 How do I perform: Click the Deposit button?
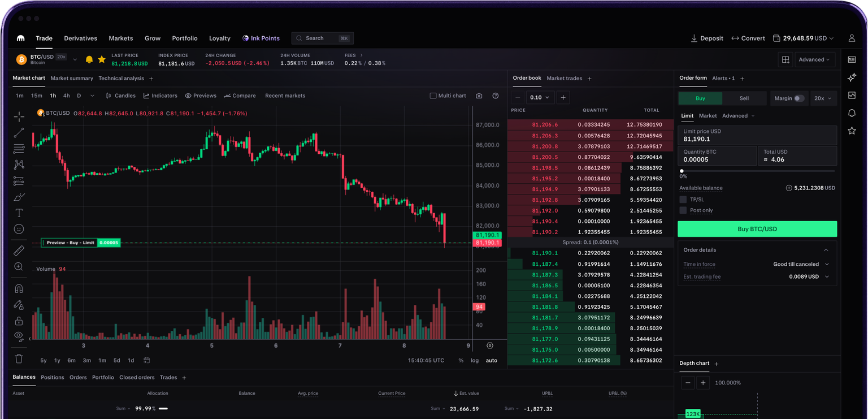tap(707, 38)
